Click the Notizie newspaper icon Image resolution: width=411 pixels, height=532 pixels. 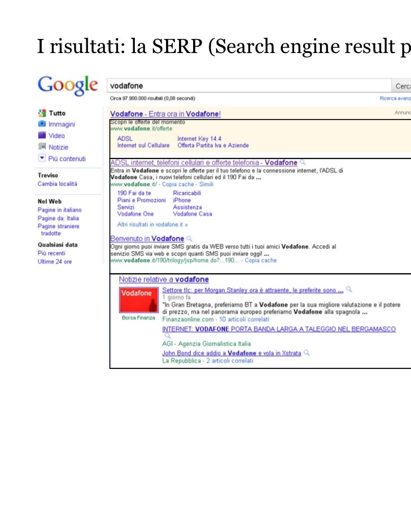click(x=42, y=147)
